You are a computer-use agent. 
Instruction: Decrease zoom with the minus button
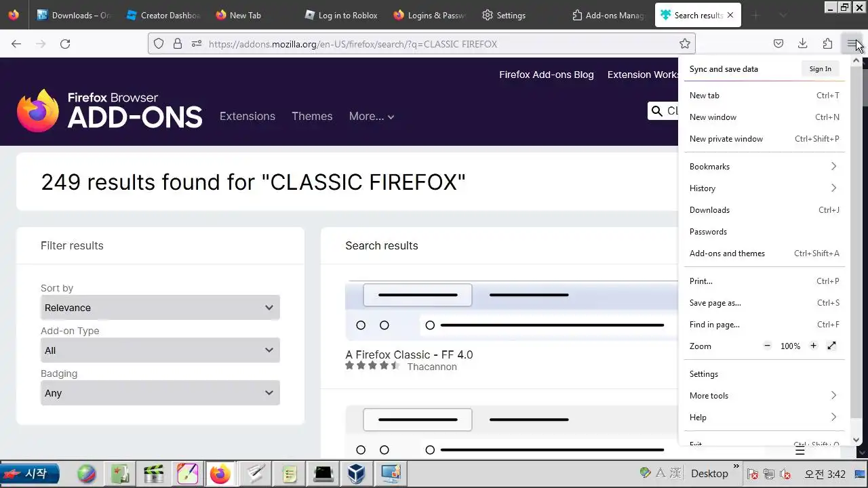pos(768,346)
